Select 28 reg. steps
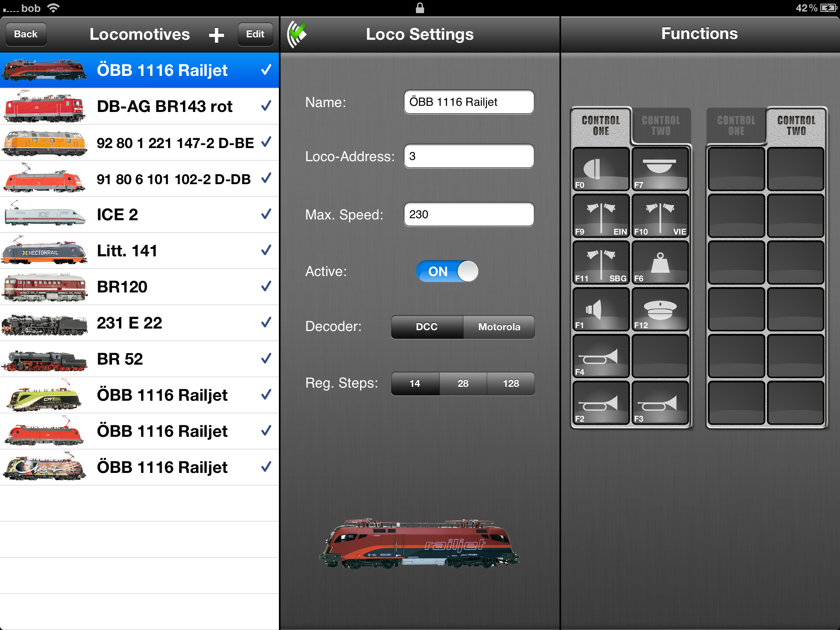840x630 pixels. tap(463, 383)
